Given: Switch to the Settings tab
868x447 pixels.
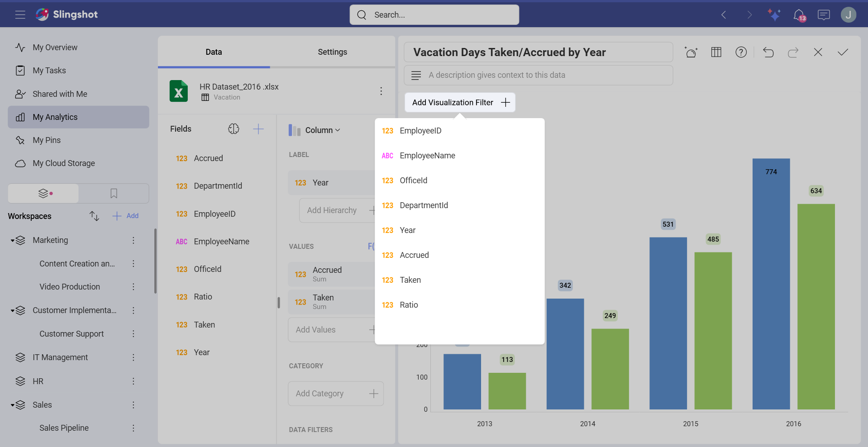Looking at the screenshot, I should 332,52.
